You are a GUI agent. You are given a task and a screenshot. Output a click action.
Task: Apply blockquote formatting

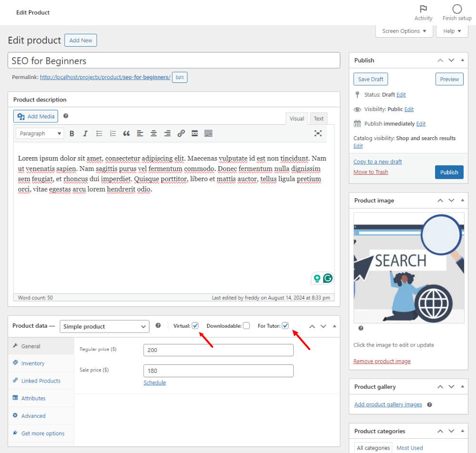tap(126, 133)
